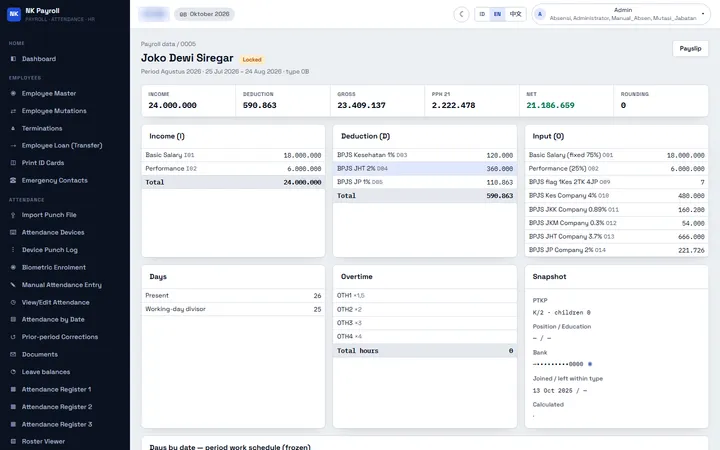Click the Basic Salary I01 income row
This screenshot has width=720, height=450.
[233, 155]
